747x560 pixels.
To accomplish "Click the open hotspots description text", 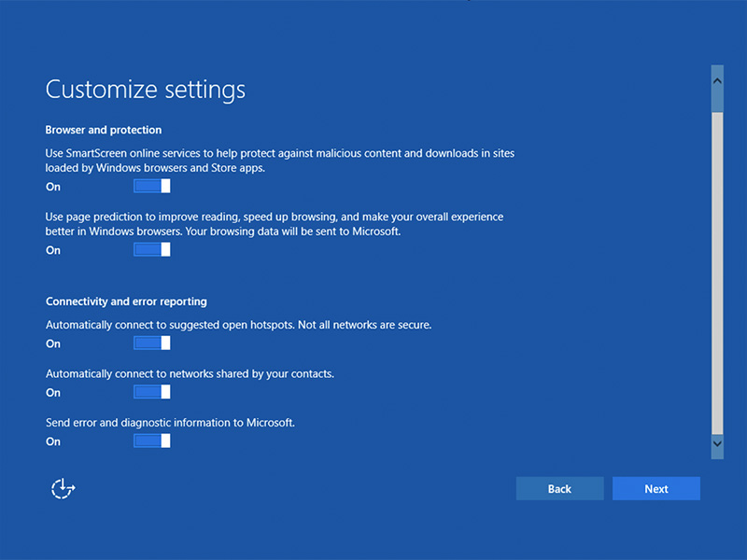I will (x=238, y=325).
